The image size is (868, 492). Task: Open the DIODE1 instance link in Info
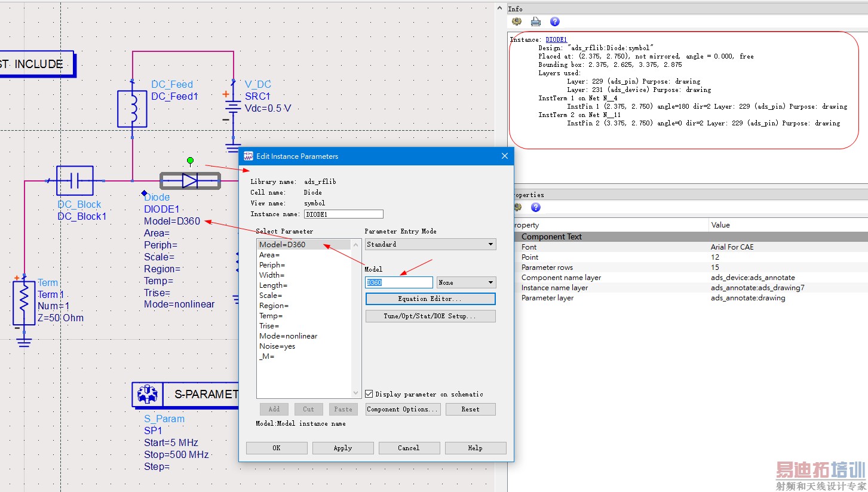[x=556, y=39]
